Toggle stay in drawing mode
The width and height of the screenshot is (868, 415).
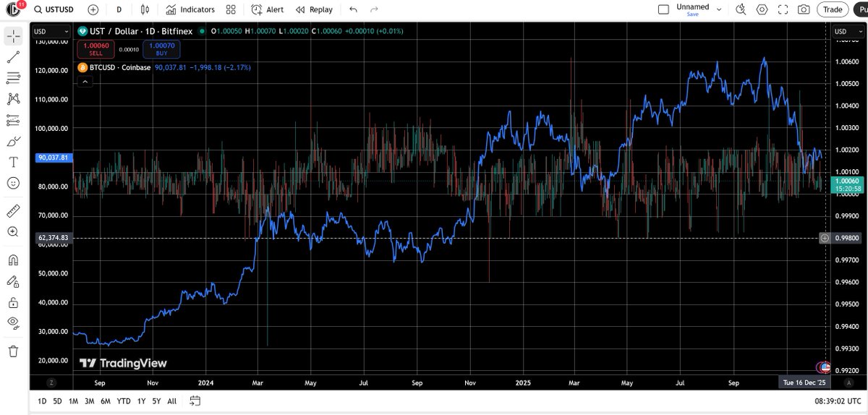pos(13,281)
